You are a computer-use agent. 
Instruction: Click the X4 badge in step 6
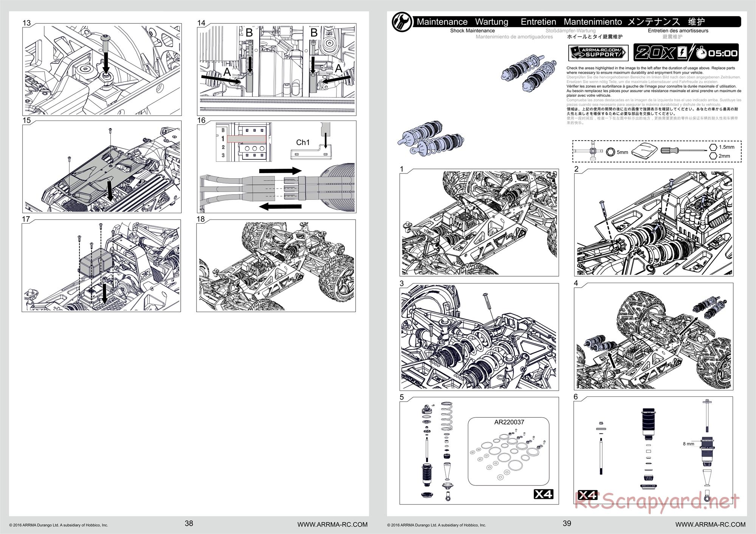(x=587, y=495)
